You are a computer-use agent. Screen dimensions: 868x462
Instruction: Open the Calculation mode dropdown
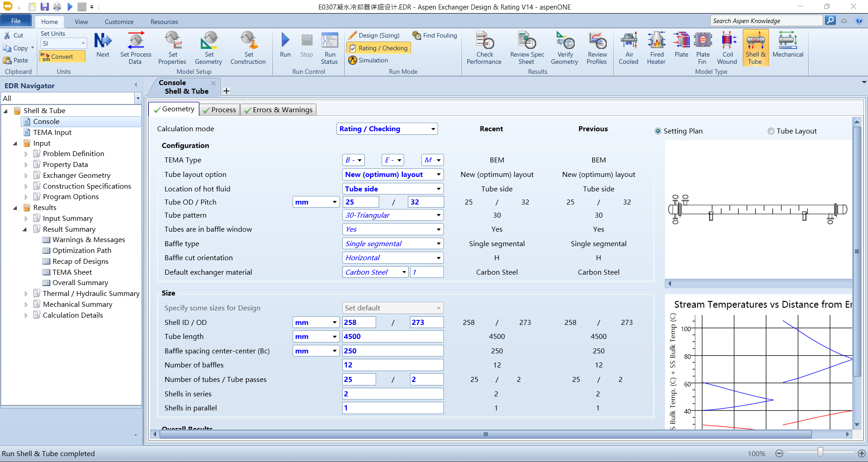click(433, 129)
